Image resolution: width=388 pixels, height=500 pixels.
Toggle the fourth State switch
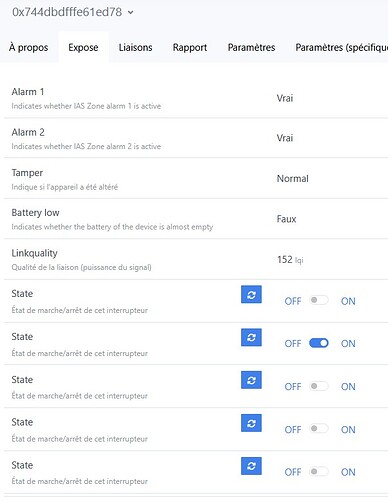(x=319, y=429)
